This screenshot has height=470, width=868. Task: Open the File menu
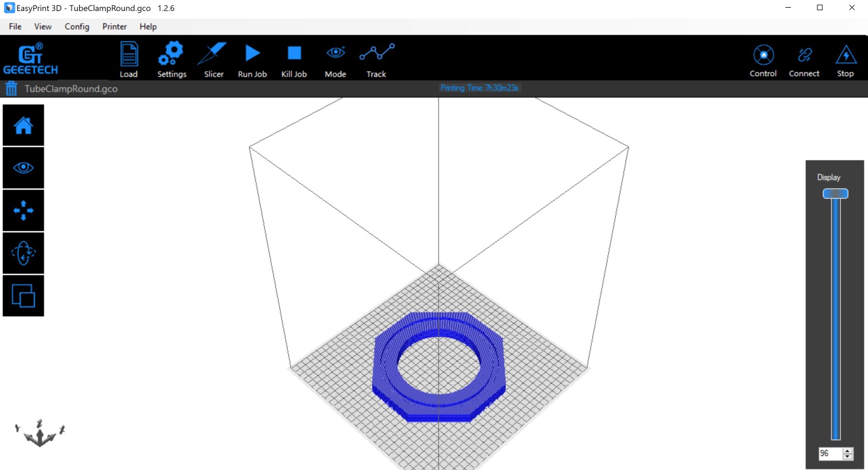[15, 26]
